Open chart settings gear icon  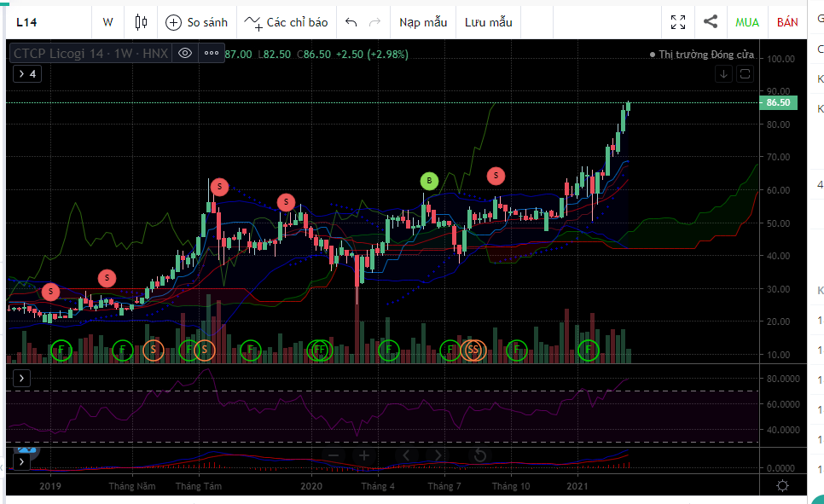click(782, 485)
